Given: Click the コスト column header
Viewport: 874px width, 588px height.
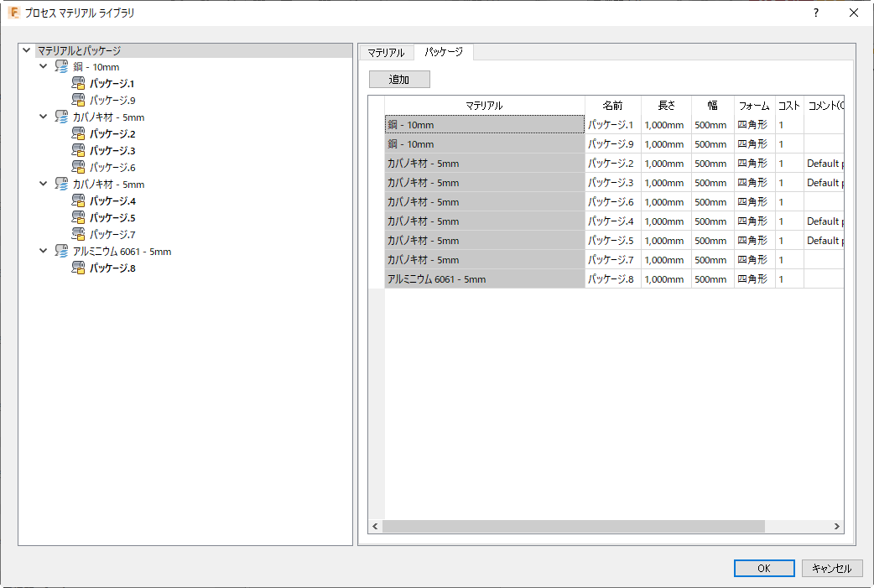Looking at the screenshot, I should (x=789, y=106).
